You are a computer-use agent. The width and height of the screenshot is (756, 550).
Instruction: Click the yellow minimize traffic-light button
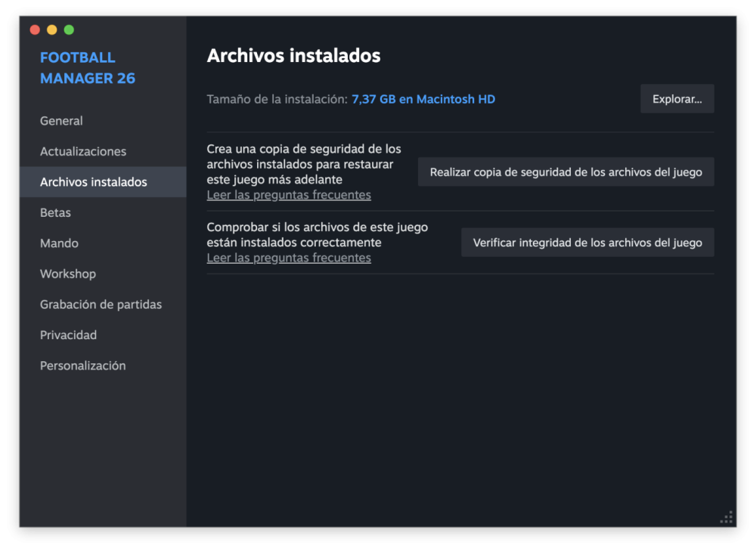click(51, 29)
